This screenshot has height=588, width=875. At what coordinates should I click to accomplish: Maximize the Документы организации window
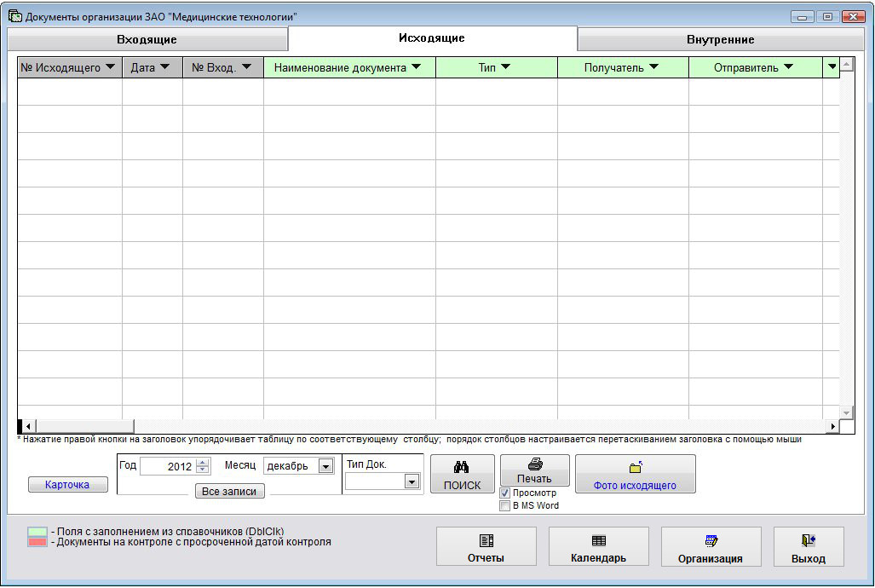827,17
